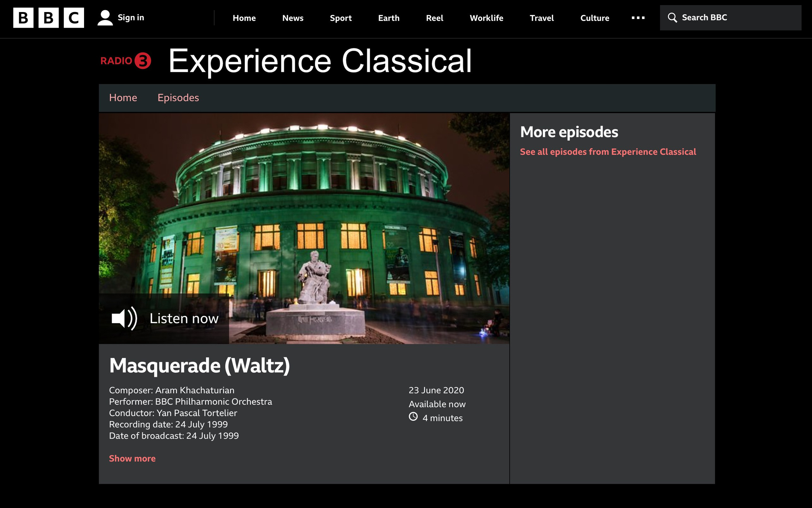Switch to the Episodes tab
This screenshot has height=508, width=812.
pos(178,98)
